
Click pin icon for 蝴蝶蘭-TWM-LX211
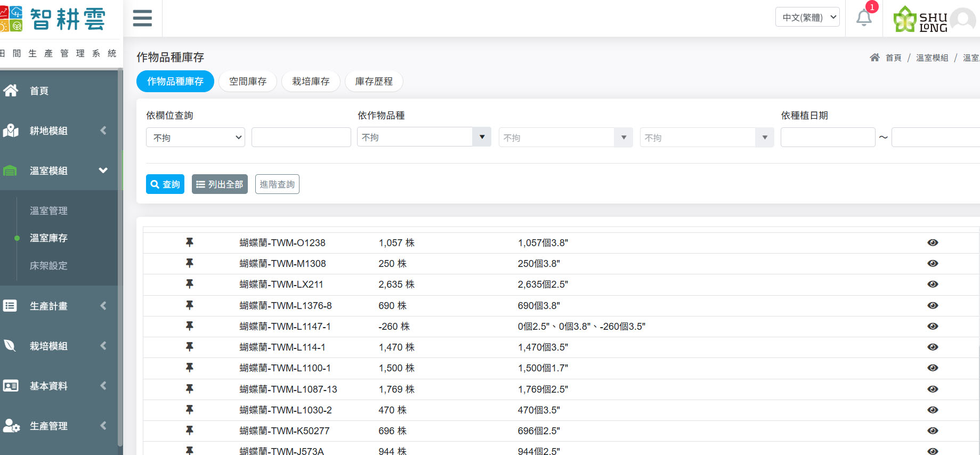pos(189,284)
